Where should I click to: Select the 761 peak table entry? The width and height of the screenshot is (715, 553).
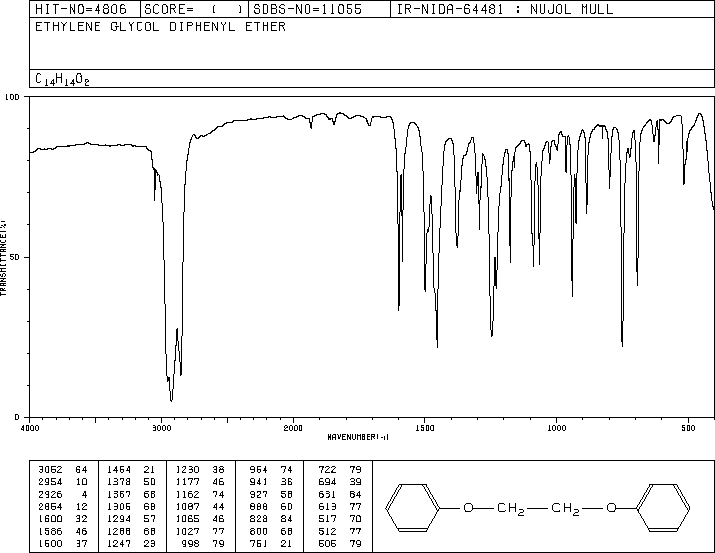271,543
